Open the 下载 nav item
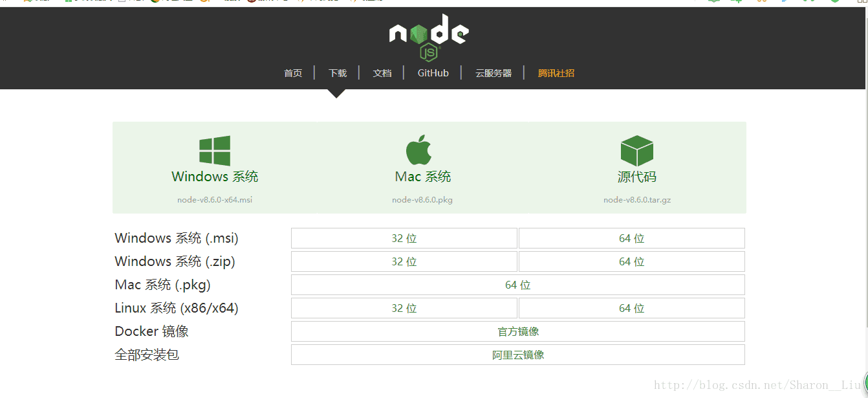The height and width of the screenshot is (398, 868). (x=338, y=73)
